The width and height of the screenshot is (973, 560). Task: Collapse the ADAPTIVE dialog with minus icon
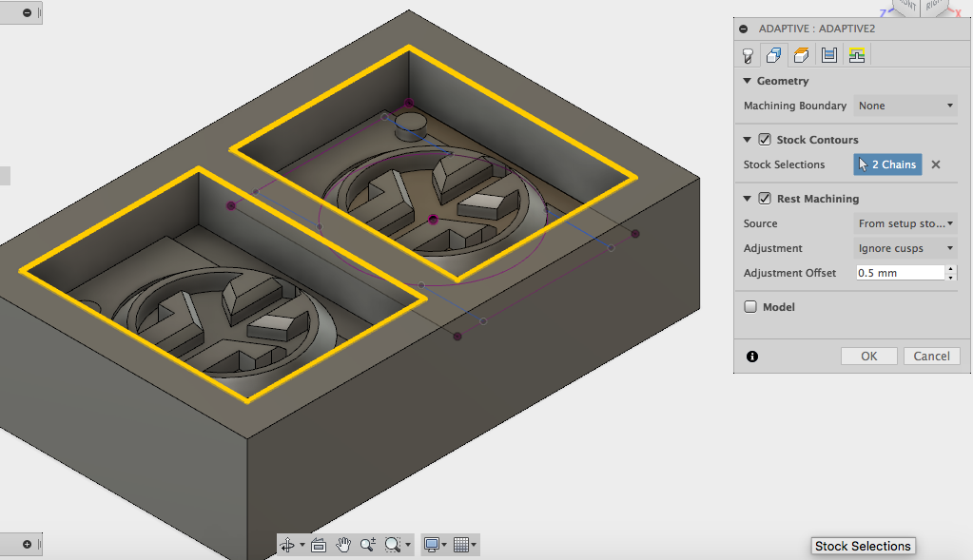pyautogui.click(x=744, y=29)
